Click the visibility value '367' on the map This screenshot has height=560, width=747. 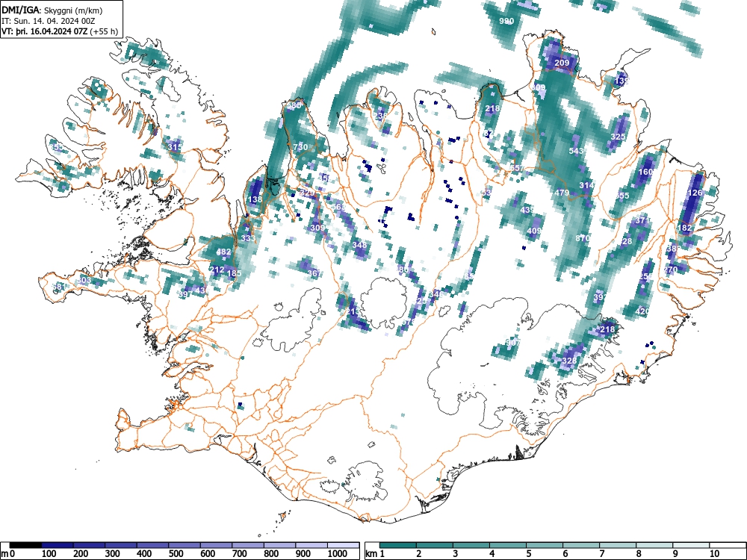click(x=314, y=273)
